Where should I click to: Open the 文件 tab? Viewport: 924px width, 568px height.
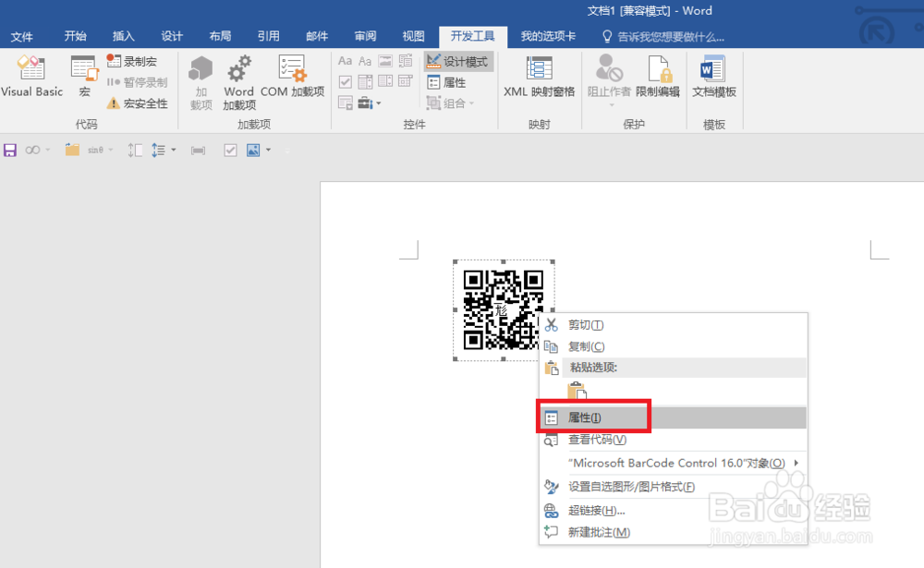[22, 37]
